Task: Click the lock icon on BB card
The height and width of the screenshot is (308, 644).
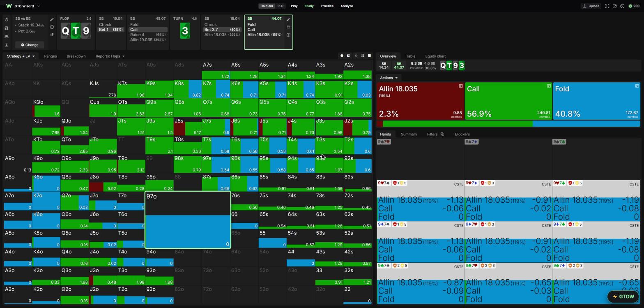Action: tap(288, 27)
